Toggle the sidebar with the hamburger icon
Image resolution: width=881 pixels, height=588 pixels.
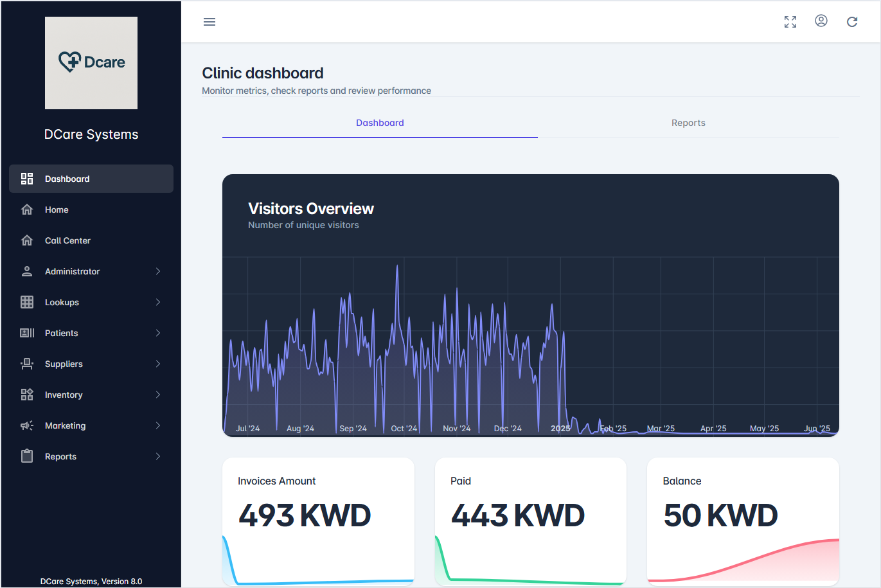click(x=209, y=21)
